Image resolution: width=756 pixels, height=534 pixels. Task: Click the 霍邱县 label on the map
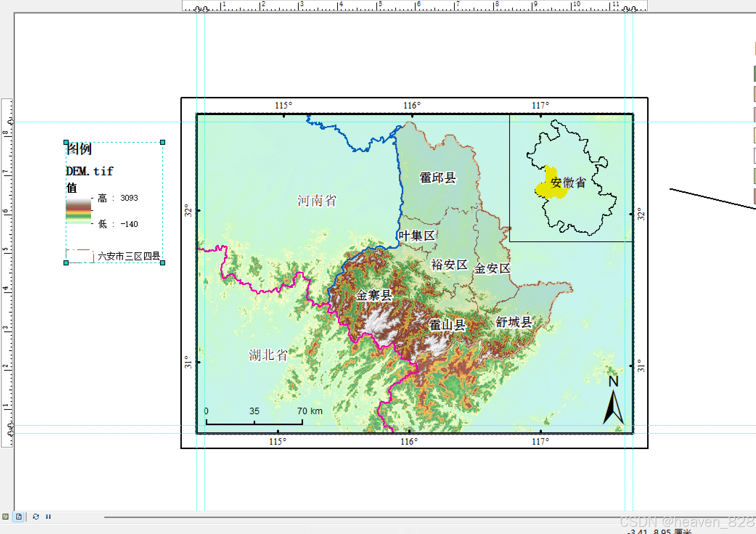tap(437, 178)
